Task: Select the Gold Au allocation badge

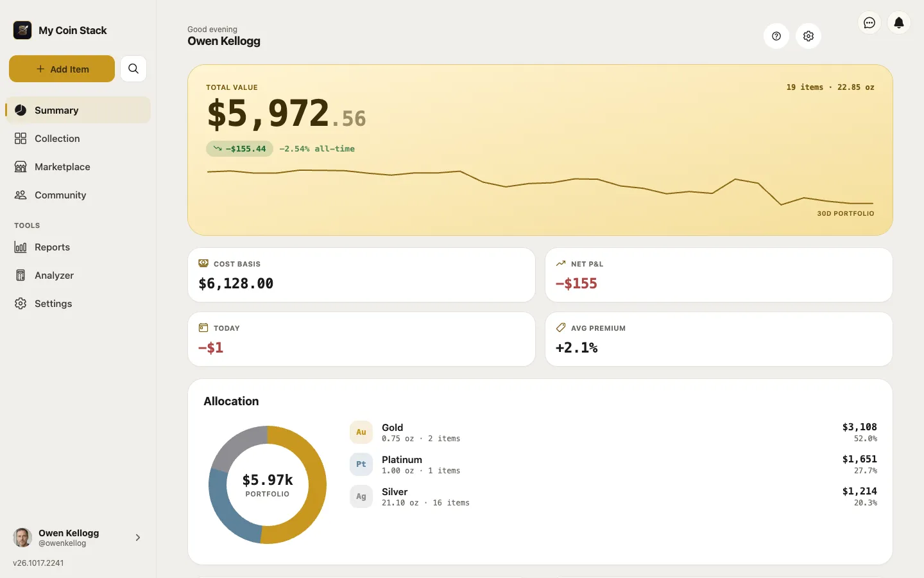Action: 361,432
